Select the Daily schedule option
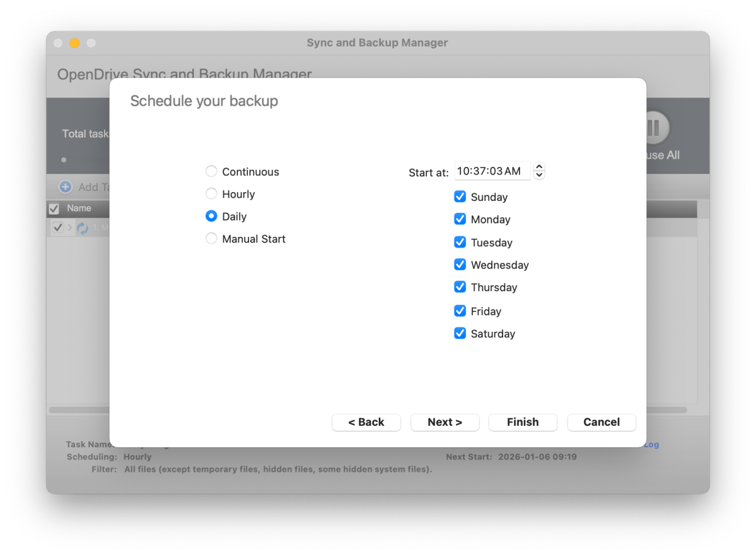Viewport: 756px width, 555px height. [211, 216]
